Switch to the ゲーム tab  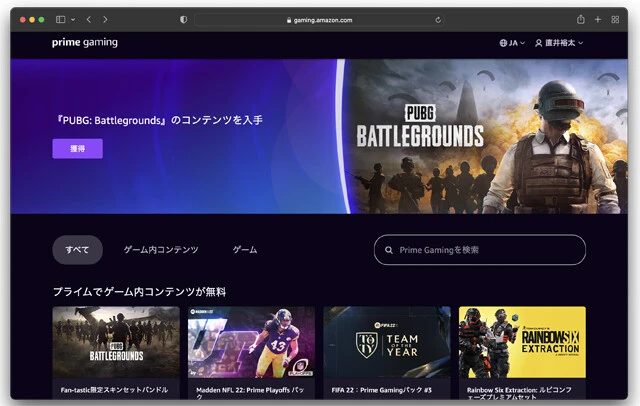pos(245,249)
